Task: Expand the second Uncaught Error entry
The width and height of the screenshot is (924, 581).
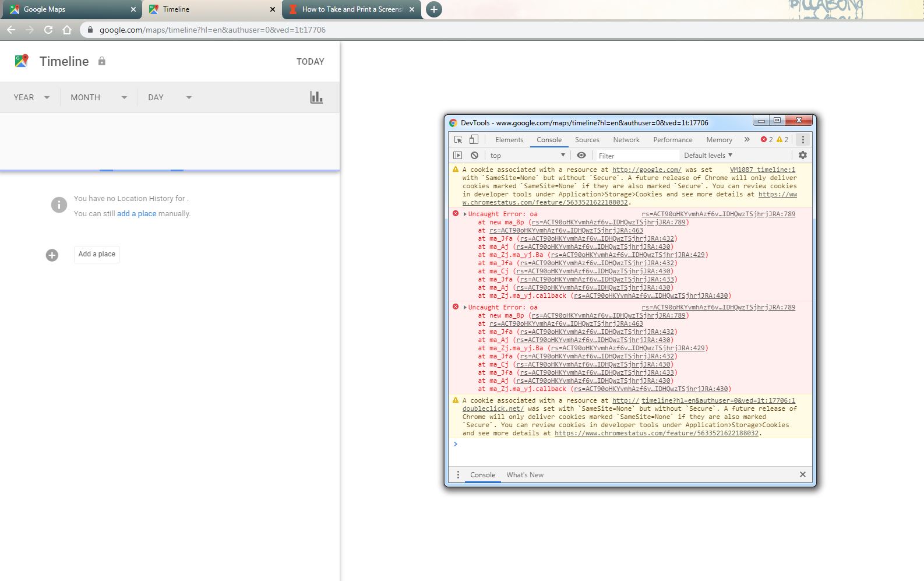Action: pyautogui.click(x=465, y=308)
